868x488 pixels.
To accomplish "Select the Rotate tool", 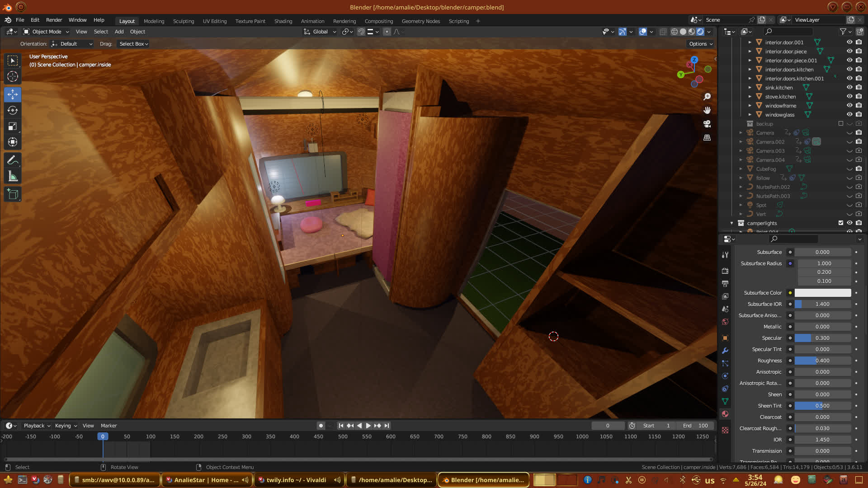I will coord(13,110).
